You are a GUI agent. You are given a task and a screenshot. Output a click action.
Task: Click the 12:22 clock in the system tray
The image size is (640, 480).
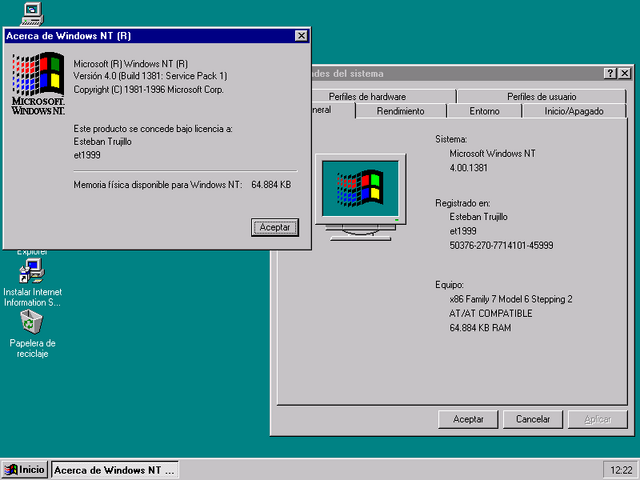point(620,470)
